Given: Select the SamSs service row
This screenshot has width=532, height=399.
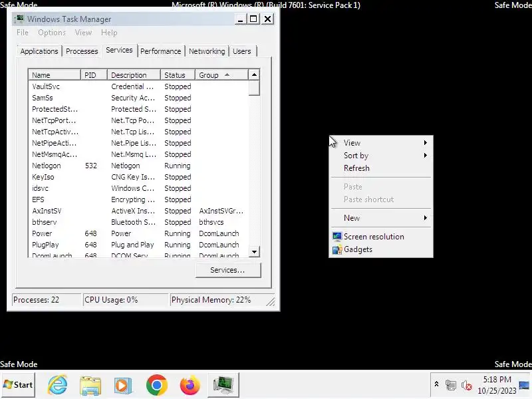Looking at the screenshot, I should (138, 98).
